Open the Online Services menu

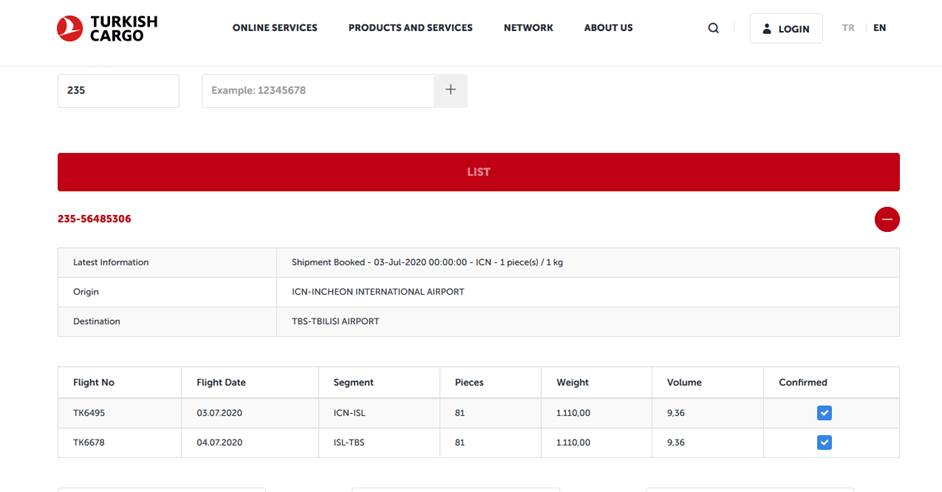coord(274,28)
